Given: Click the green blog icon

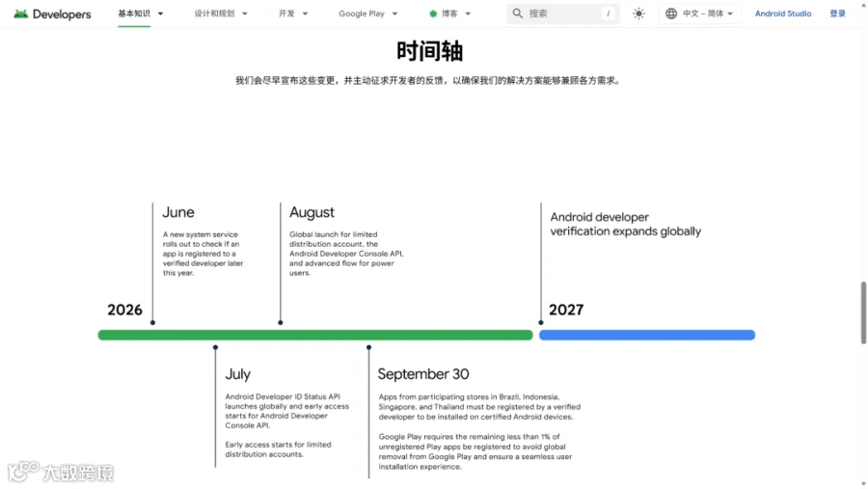Looking at the screenshot, I should pyautogui.click(x=433, y=14).
